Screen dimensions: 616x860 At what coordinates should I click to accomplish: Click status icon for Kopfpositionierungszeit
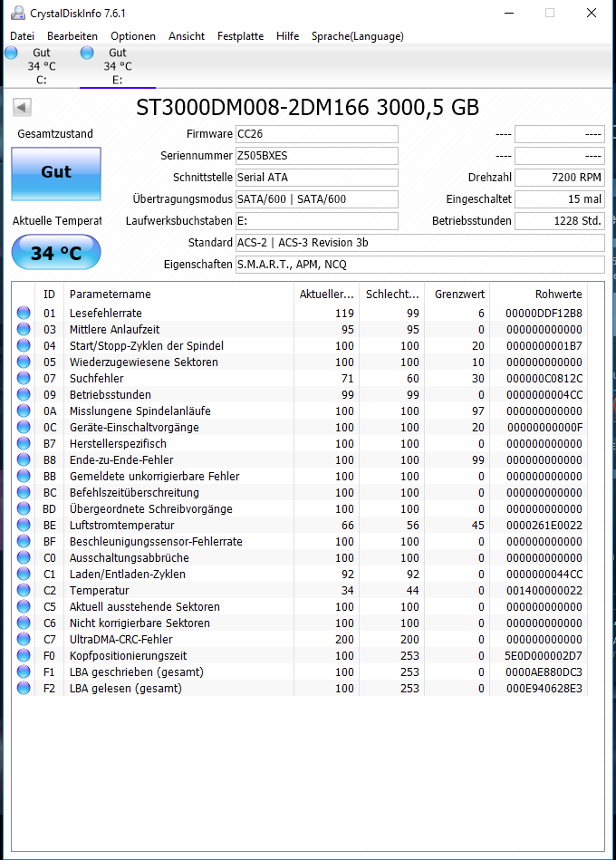24,655
